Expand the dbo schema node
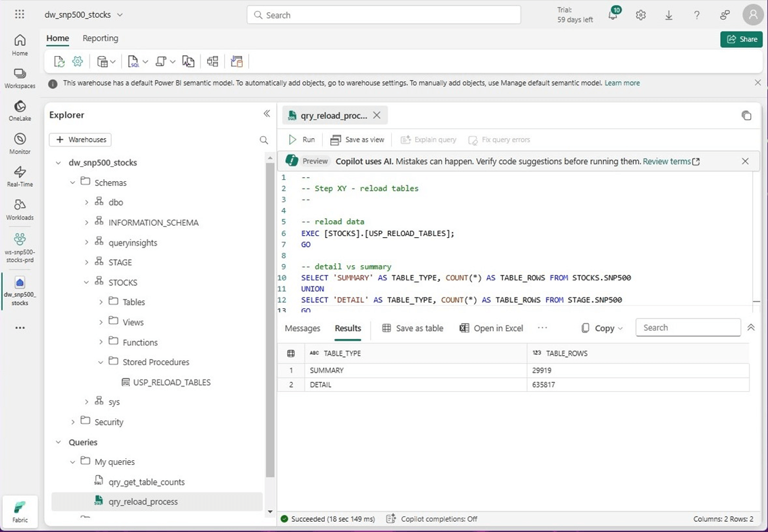This screenshot has height=532, width=768. [x=87, y=202]
